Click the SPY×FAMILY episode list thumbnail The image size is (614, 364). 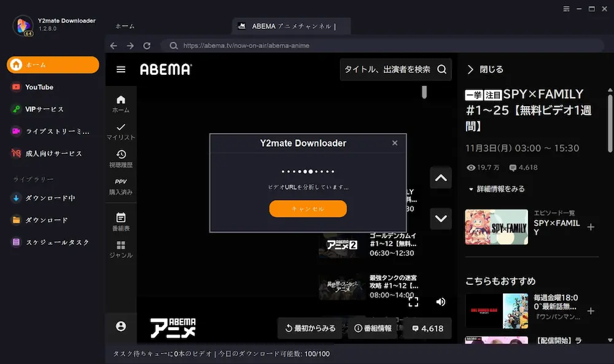coord(496,227)
